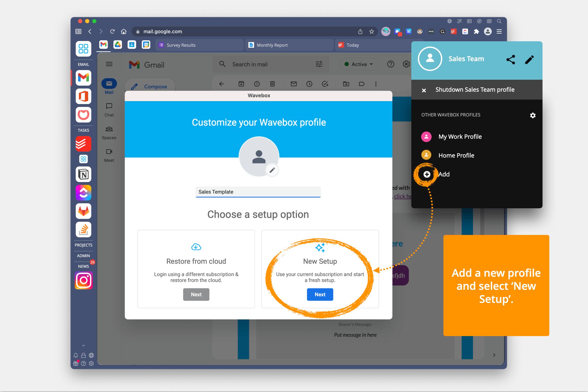The image size is (588, 392).
Task: Select the ADMIN group in the sidebar
Action: click(83, 256)
